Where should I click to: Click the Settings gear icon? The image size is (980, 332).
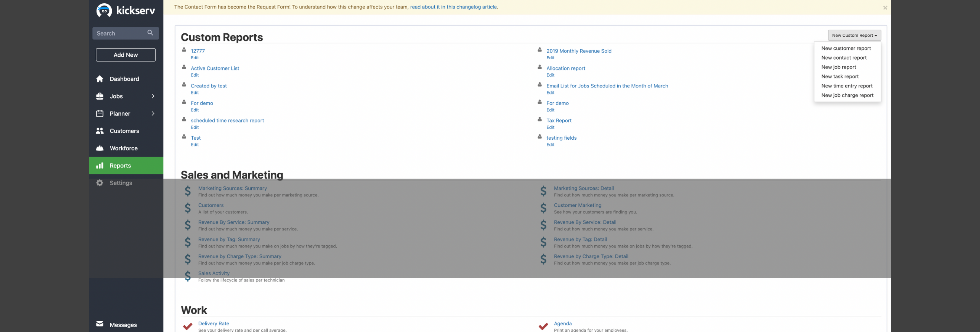tap(100, 183)
